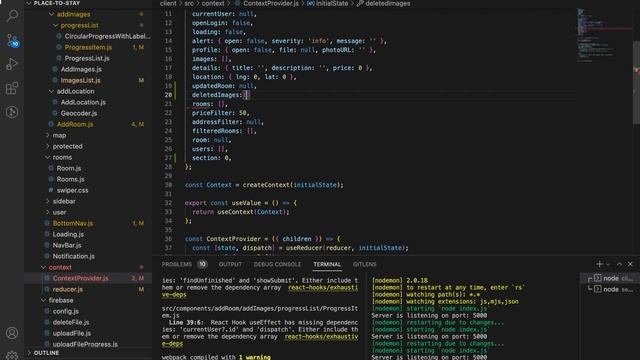
Task: Open the GitLens icon in activity bar
Action: 12,112
